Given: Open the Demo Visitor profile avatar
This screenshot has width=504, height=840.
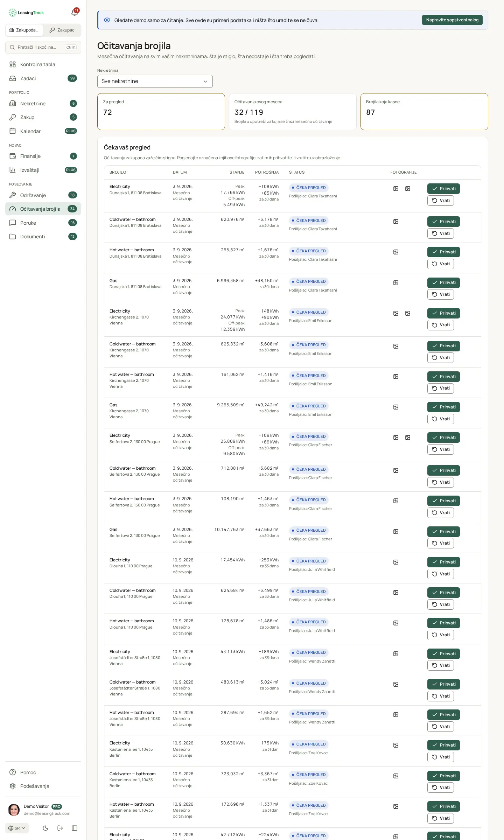Looking at the screenshot, I should (14, 810).
